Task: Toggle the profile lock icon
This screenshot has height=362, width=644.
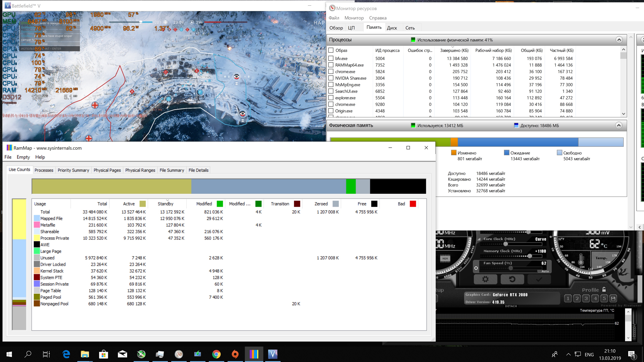Action: click(604, 290)
